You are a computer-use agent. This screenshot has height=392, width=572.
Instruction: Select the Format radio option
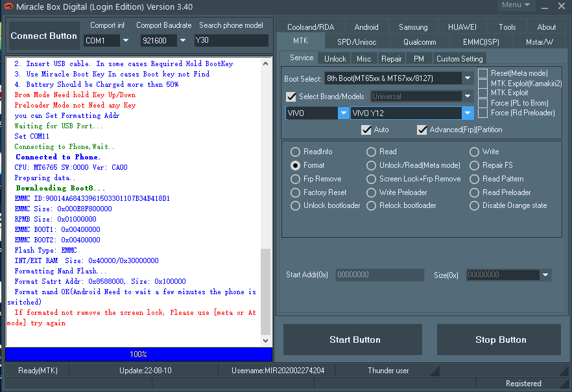click(x=295, y=165)
